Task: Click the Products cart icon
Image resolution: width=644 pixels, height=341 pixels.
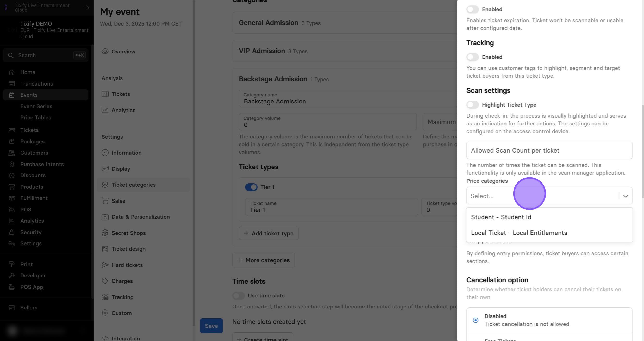Action: 11,187
